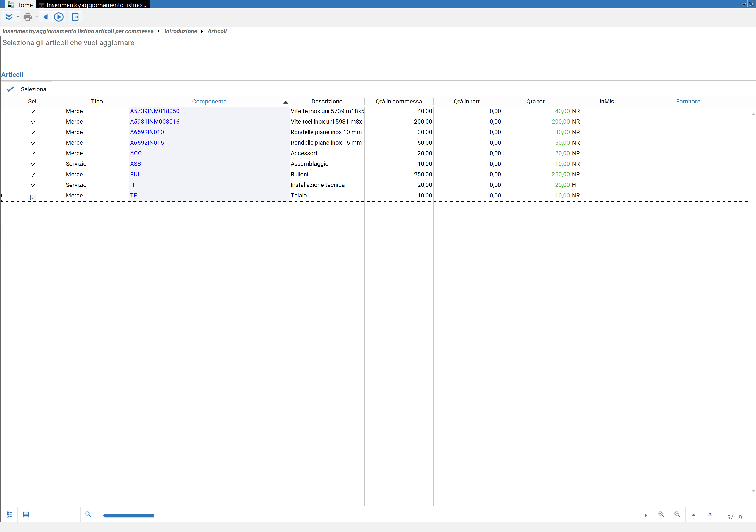Click the double-chevron expand toolbar icon
The image size is (756, 532).
pyautogui.click(x=9, y=17)
